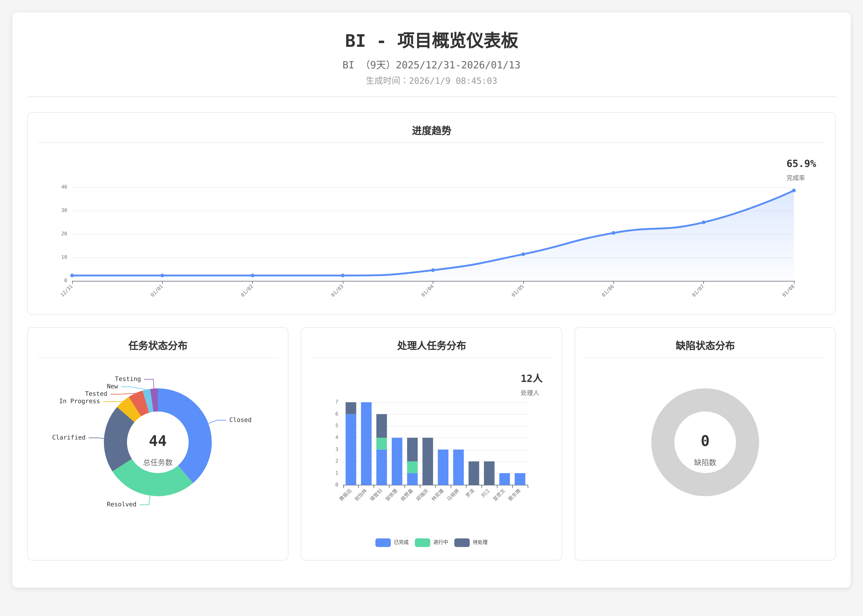Click the 'Closed' pie label
Viewport: 863px width, 616px height.
[240, 420]
